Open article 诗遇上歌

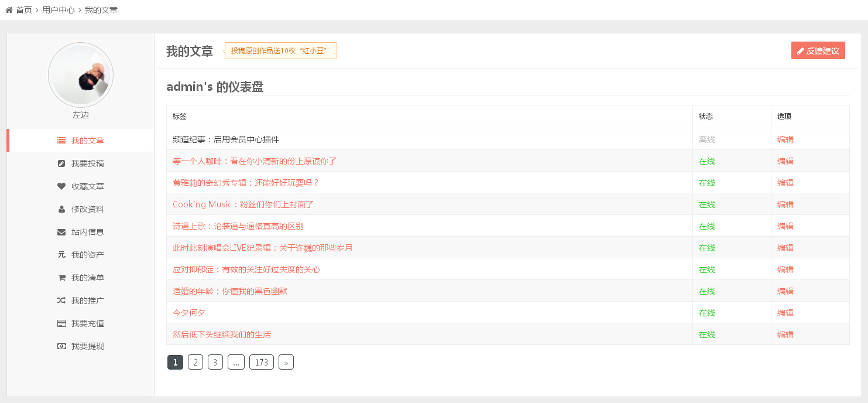238,226
